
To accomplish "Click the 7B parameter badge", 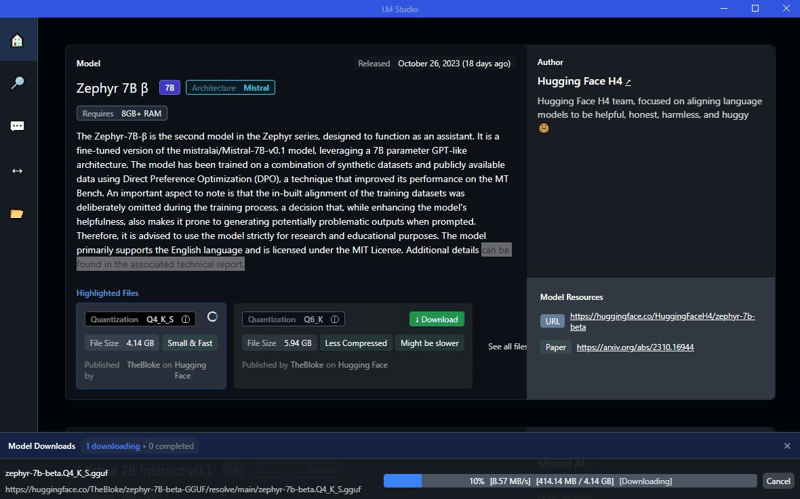I will coord(169,88).
